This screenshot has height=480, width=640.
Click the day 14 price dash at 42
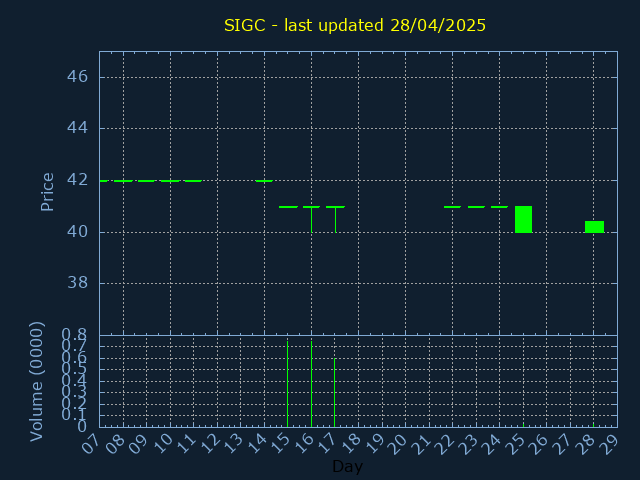(264, 180)
